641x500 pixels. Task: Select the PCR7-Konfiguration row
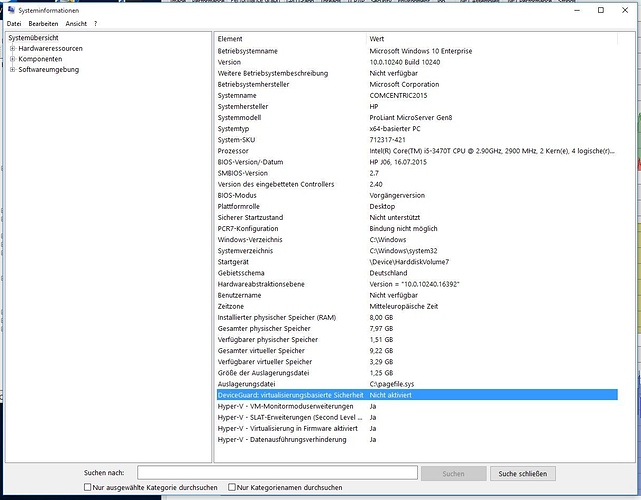click(417, 228)
